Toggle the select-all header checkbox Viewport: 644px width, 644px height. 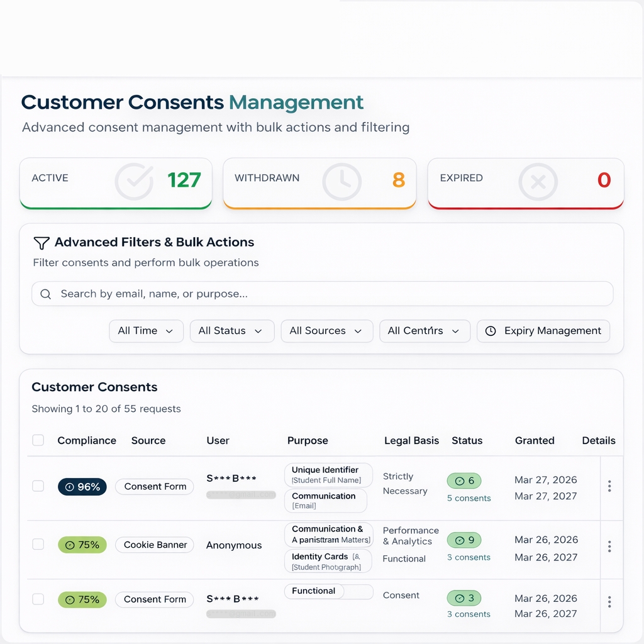point(38,440)
